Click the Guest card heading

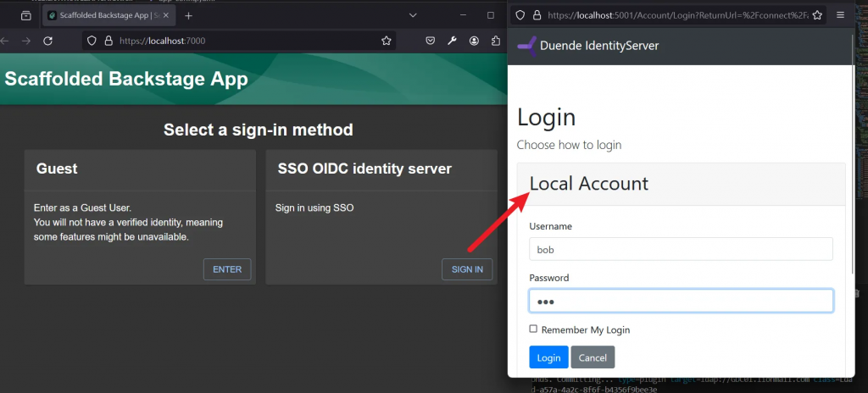pyautogui.click(x=57, y=169)
